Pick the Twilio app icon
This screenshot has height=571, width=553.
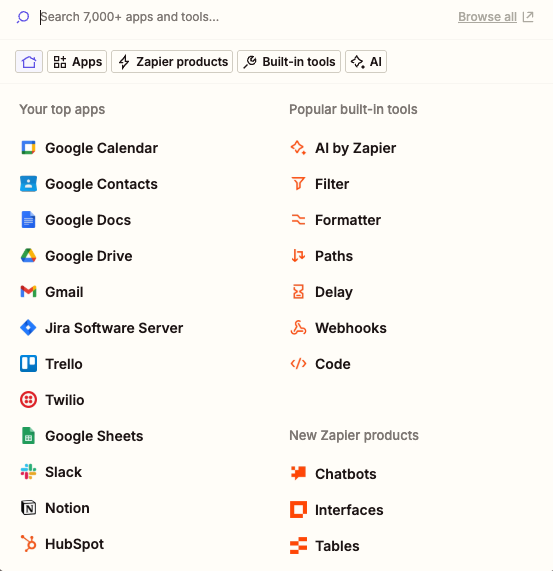(x=28, y=399)
